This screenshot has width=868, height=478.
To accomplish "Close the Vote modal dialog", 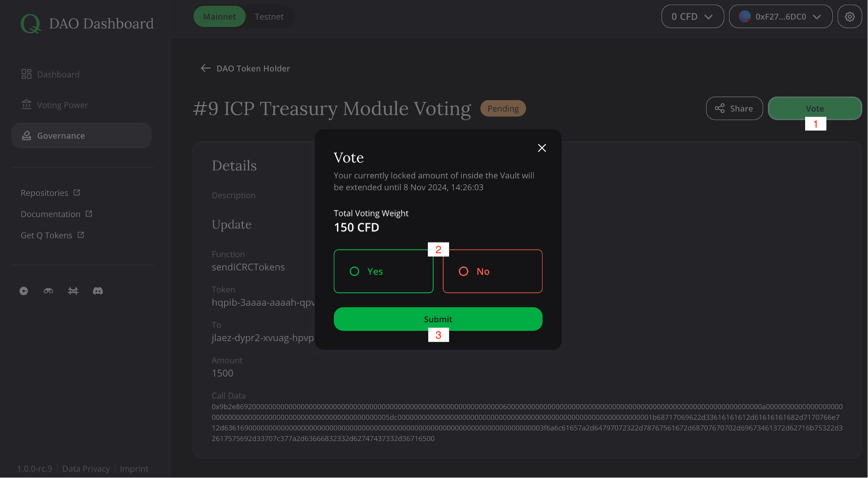I will pos(542,148).
